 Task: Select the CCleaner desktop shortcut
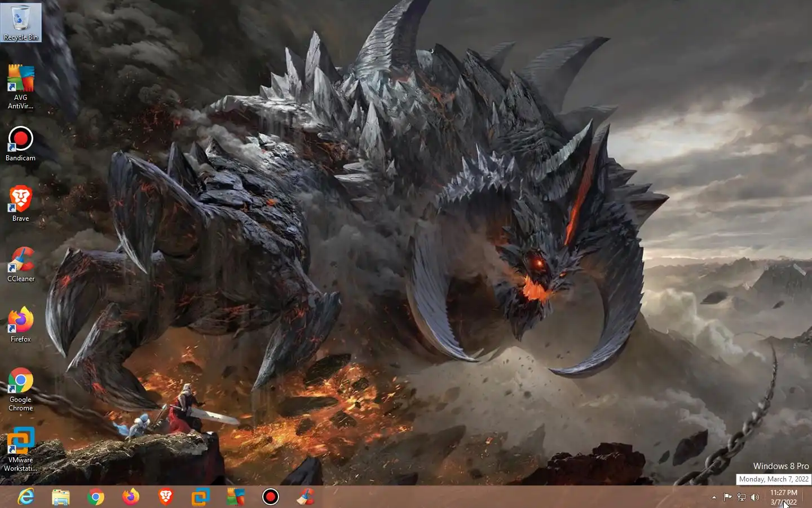click(21, 264)
